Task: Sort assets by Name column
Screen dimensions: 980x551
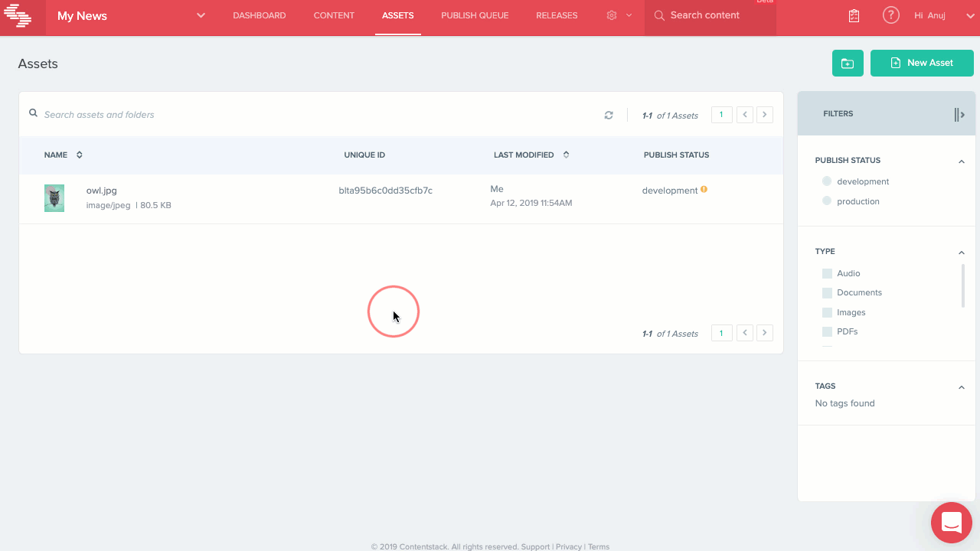Action: pyautogui.click(x=64, y=155)
